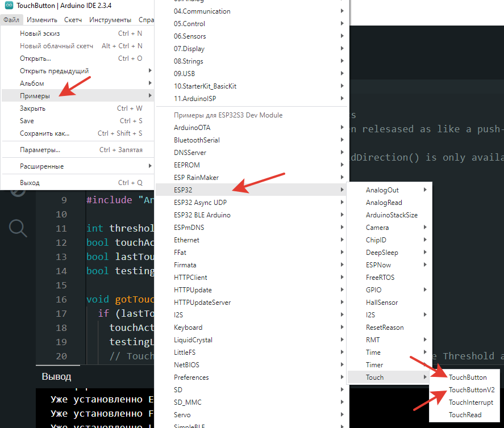Expand 07.Display examples
The height and width of the screenshot is (428, 504).
point(251,49)
